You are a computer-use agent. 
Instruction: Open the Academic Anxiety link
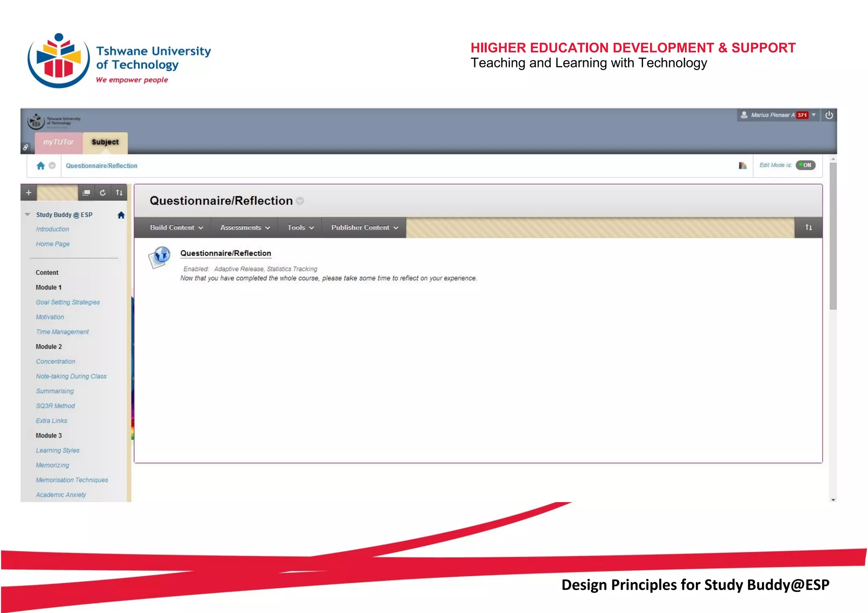(x=61, y=495)
